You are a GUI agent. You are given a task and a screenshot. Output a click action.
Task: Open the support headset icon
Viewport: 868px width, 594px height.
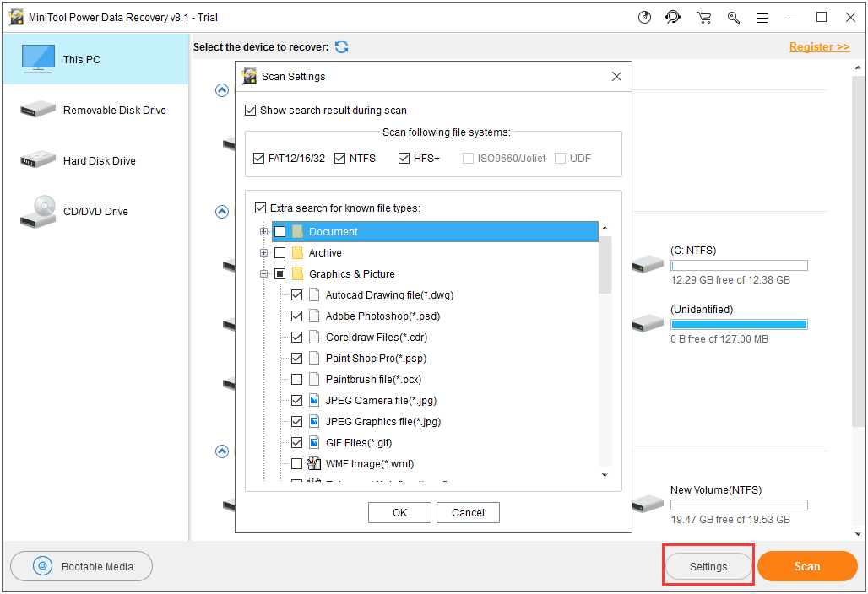point(673,18)
